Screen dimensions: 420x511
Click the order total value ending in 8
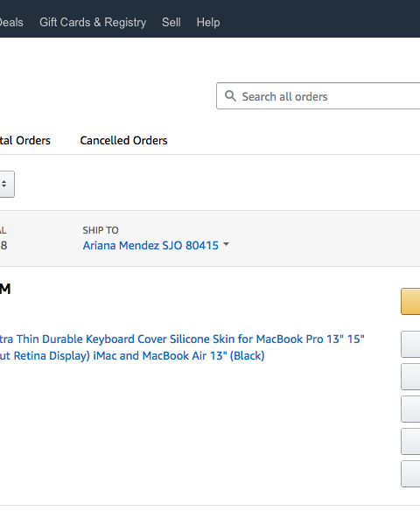[x=3, y=245]
